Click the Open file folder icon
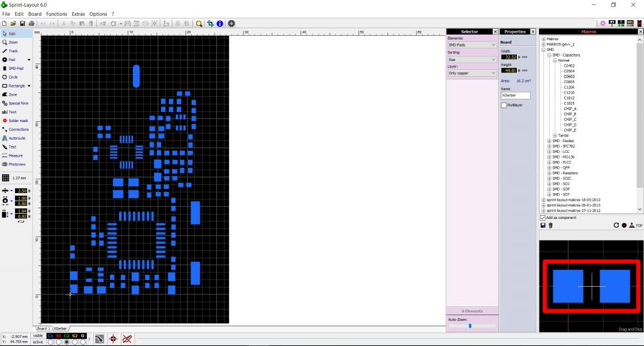Image resolution: width=644 pixels, height=346 pixels. [13, 24]
